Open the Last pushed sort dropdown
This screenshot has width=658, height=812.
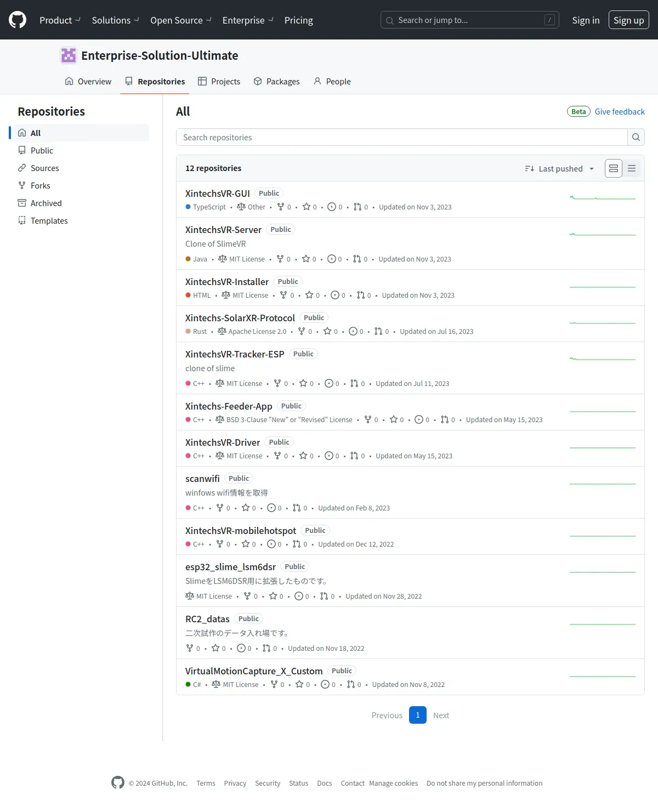[x=559, y=168]
